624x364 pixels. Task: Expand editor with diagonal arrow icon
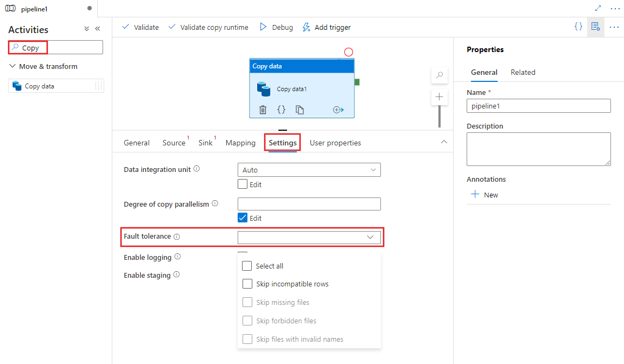click(x=598, y=8)
